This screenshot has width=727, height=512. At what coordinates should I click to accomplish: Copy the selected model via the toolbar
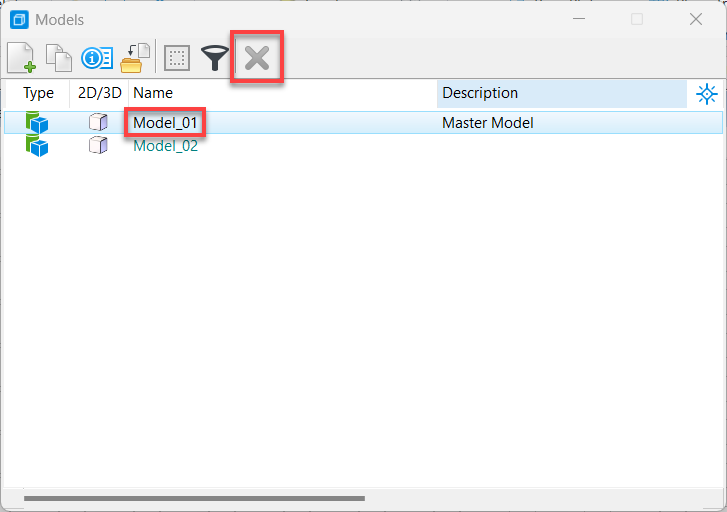pyautogui.click(x=59, y=58)
